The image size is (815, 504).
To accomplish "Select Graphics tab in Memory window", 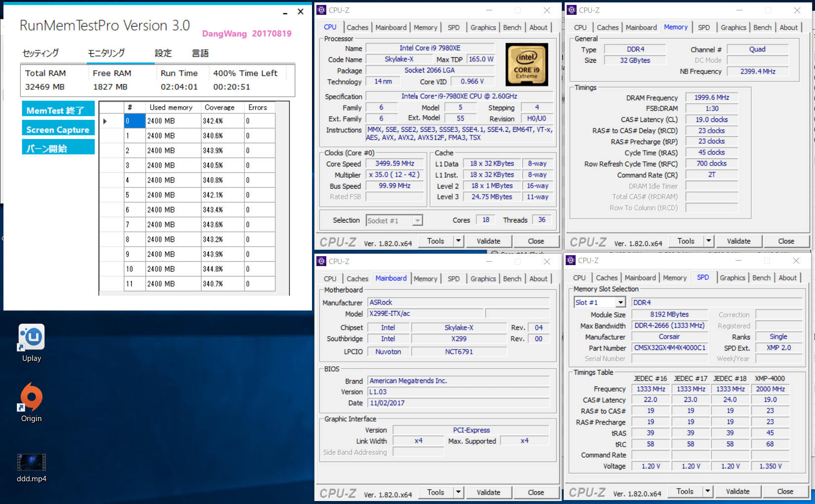I will click(x=734, y=28).
